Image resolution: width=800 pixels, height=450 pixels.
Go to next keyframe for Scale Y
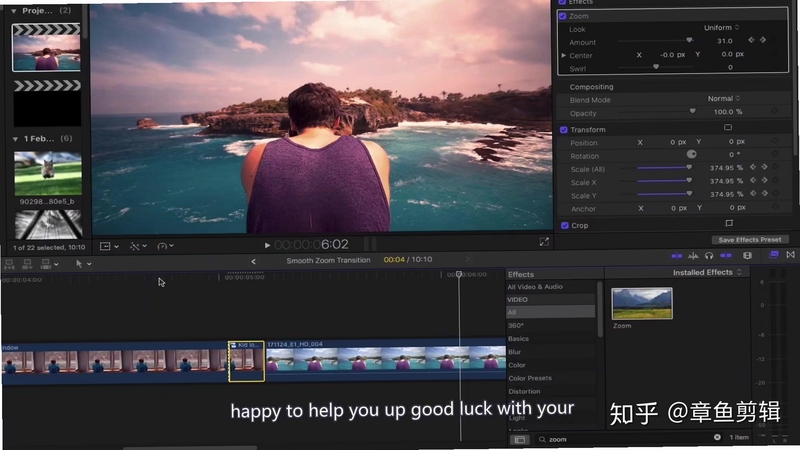765,193
